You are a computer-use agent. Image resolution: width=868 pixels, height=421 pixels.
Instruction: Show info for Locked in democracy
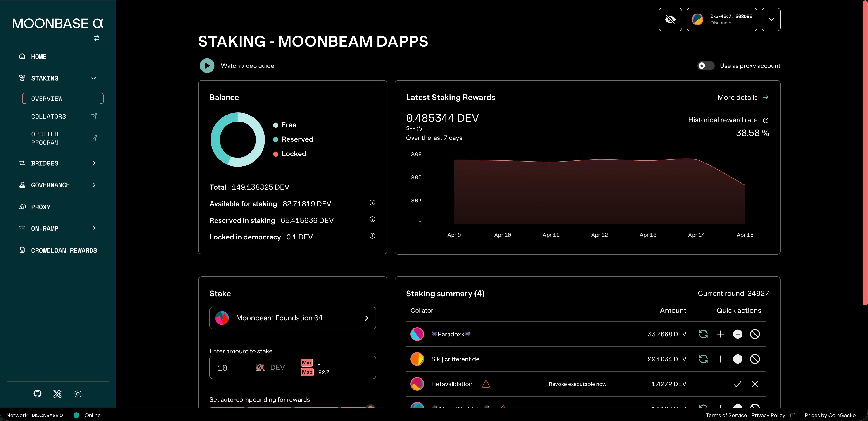(x=372, y=236)
